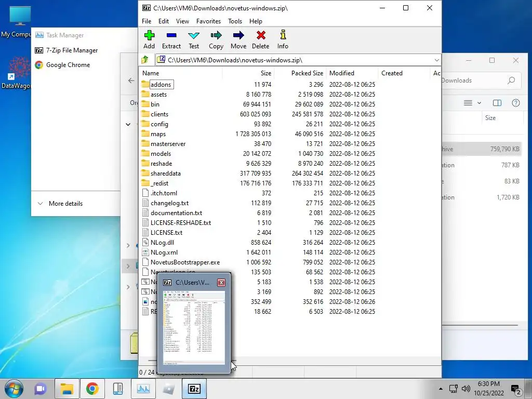Sort by the Modified column
532x399 pixels.
pyautogui.click(x=352, y=73)
